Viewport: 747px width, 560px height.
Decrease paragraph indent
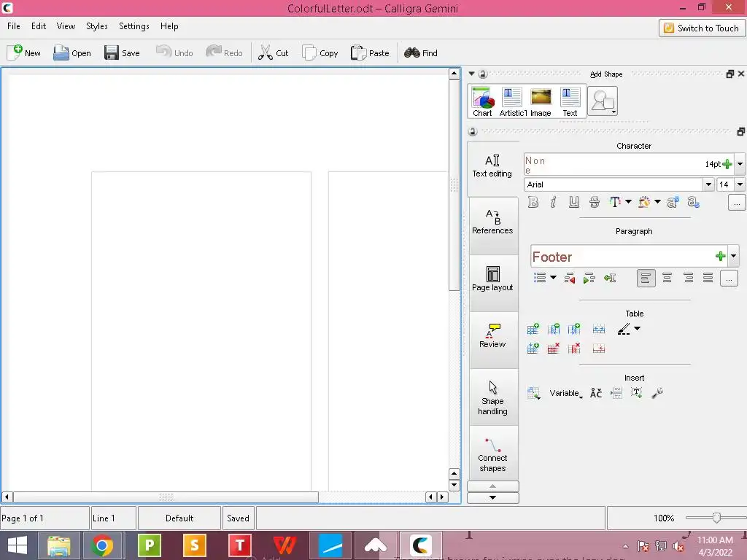[x=569, y=278]
